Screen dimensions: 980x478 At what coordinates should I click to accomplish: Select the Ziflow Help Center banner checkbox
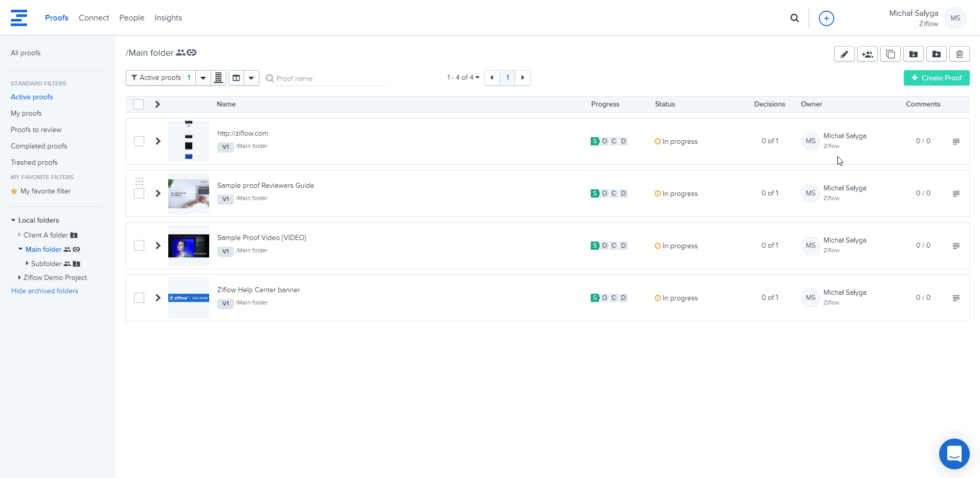tap(139, 298)
